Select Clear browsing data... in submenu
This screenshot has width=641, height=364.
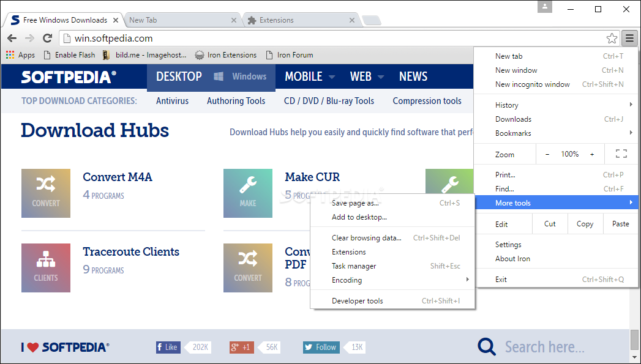(392, 238)
